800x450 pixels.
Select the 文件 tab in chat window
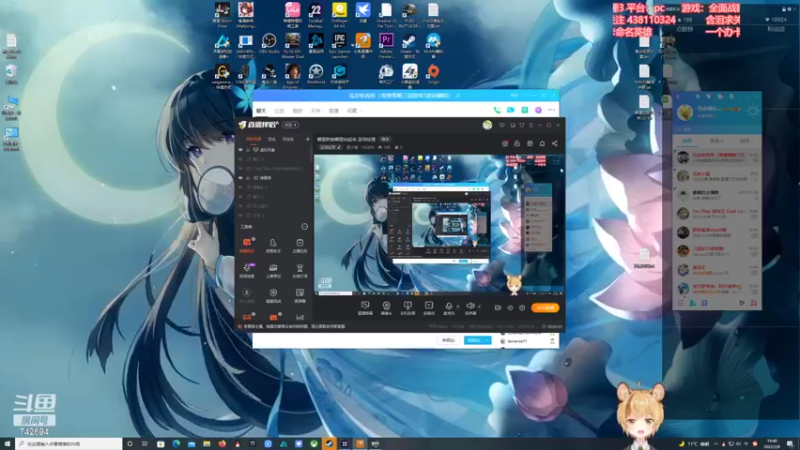tap(315, 111)
